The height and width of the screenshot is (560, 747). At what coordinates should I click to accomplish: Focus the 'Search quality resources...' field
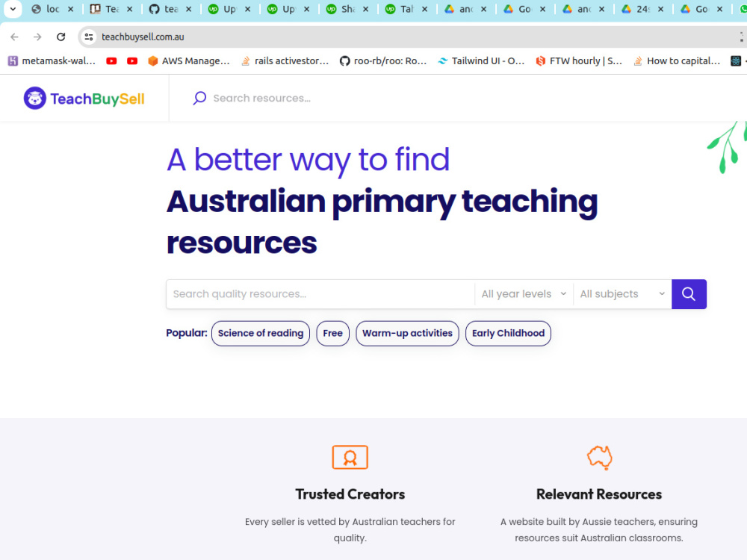(x=320, y=293)
